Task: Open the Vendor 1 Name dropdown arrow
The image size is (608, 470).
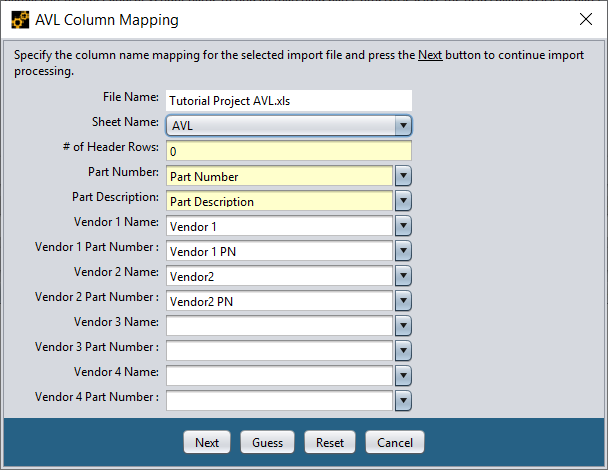Action: click(403, 226)
